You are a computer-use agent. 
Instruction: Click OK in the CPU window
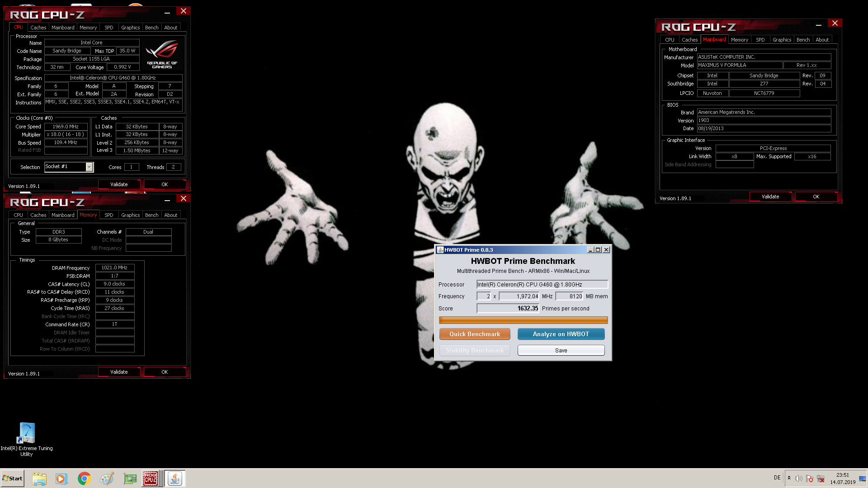click(165, 184)
